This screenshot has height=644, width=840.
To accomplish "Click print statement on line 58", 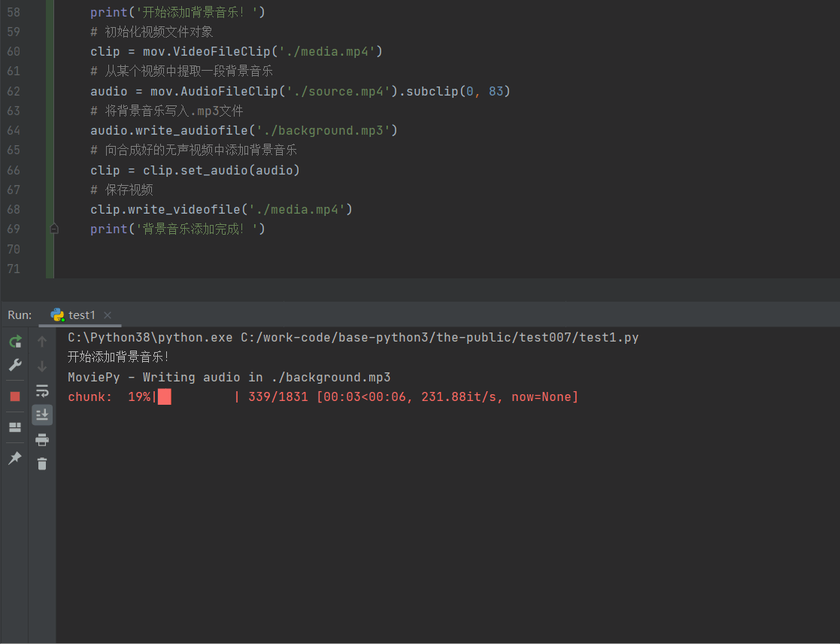I will tap(177, 12).
